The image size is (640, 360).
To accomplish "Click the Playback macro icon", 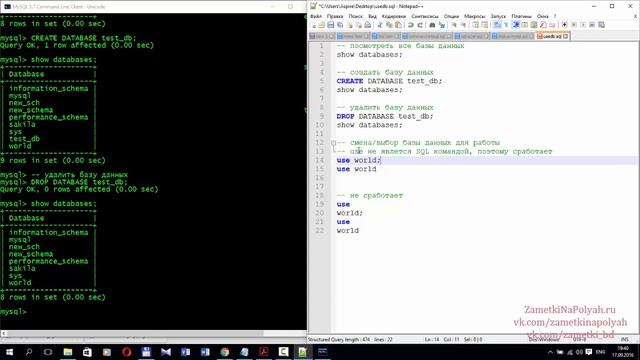I will click(583, 25).
